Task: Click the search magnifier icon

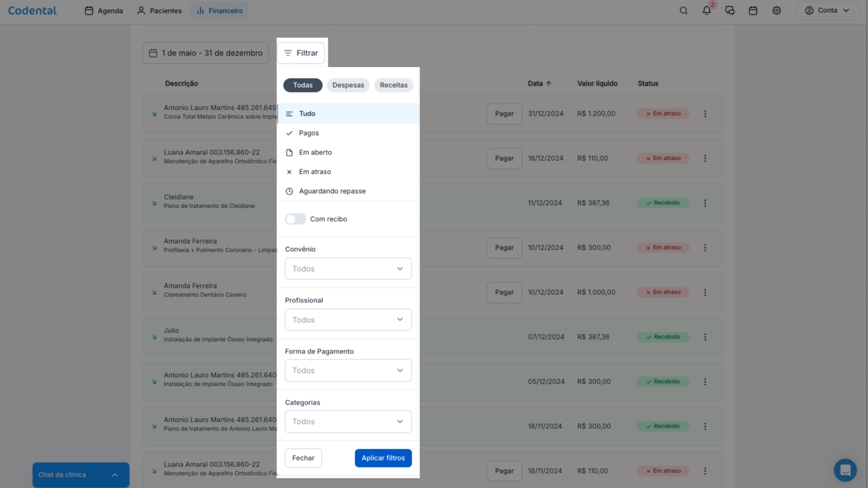Action: 683,11
